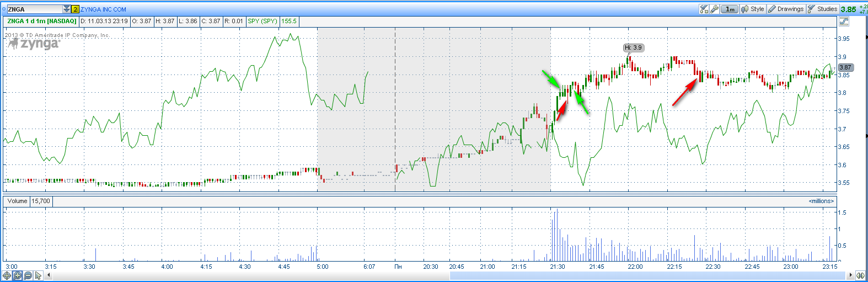Click the 3:00 time axis label

[11, 267]
